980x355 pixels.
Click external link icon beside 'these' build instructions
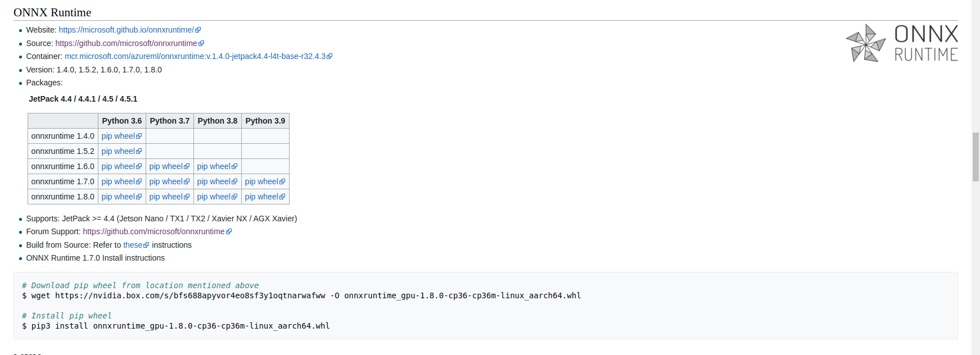pos(146,245)
